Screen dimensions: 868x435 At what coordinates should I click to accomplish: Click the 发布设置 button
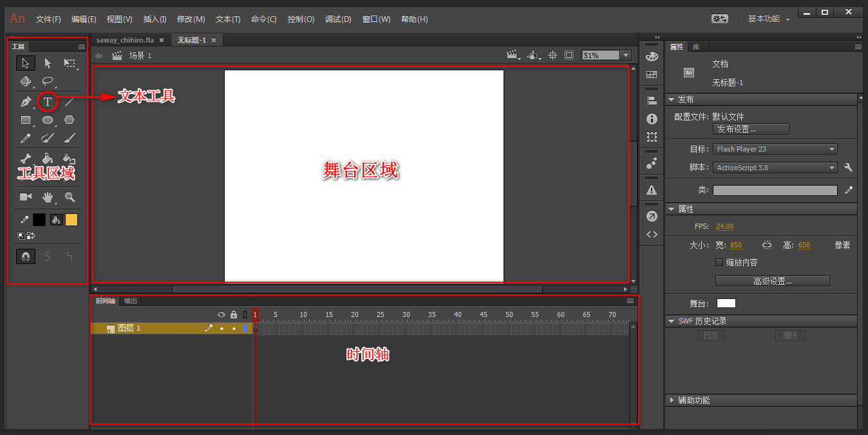[751, 129]
